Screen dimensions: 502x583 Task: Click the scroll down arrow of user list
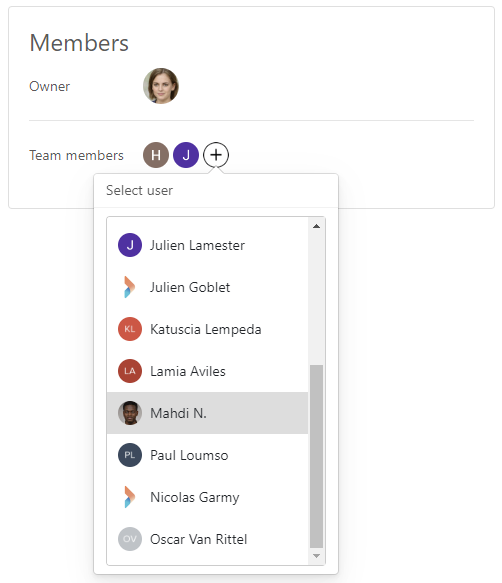316,556
